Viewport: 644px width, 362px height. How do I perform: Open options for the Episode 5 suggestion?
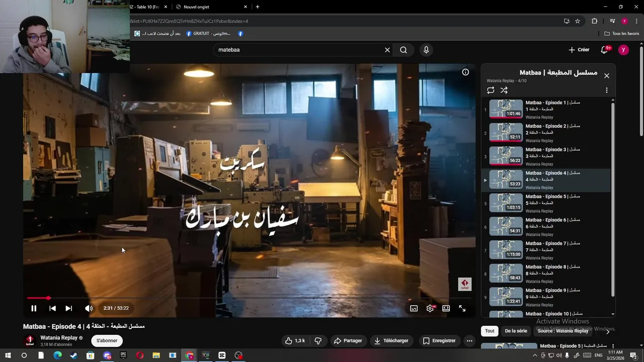click(x=612, y=346)
